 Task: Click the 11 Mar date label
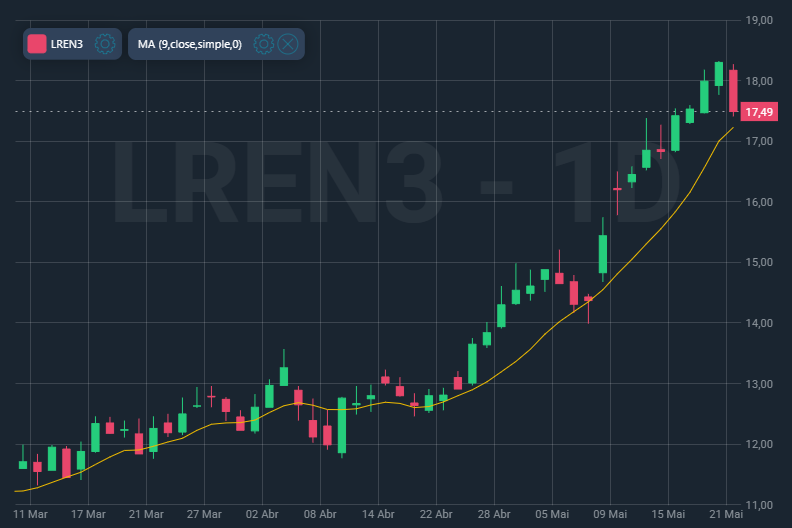(x=30, y=514)
